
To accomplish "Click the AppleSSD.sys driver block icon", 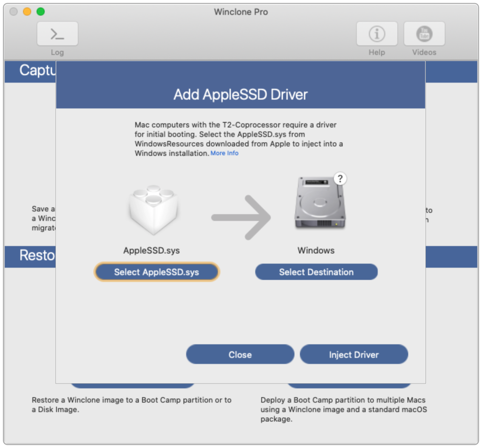I will [x=153, y=210].
